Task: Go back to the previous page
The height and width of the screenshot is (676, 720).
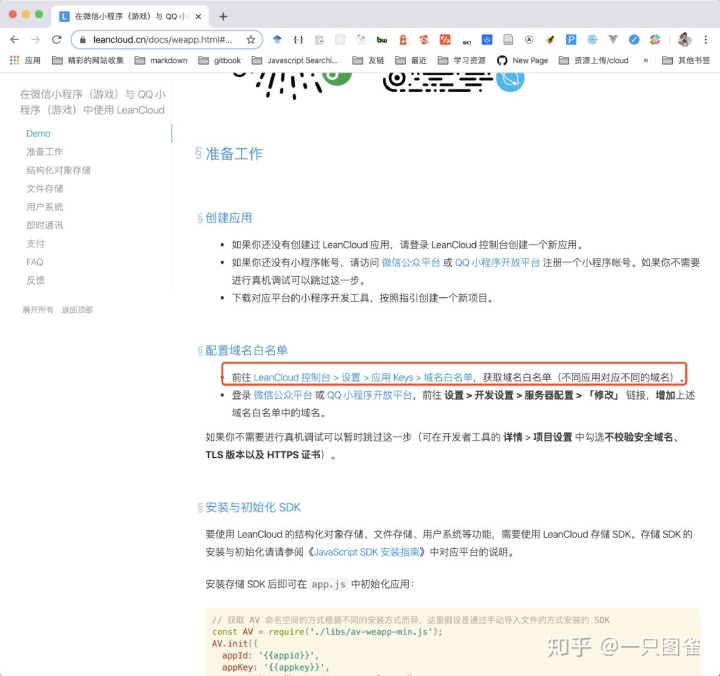Action: pos(15,39)
